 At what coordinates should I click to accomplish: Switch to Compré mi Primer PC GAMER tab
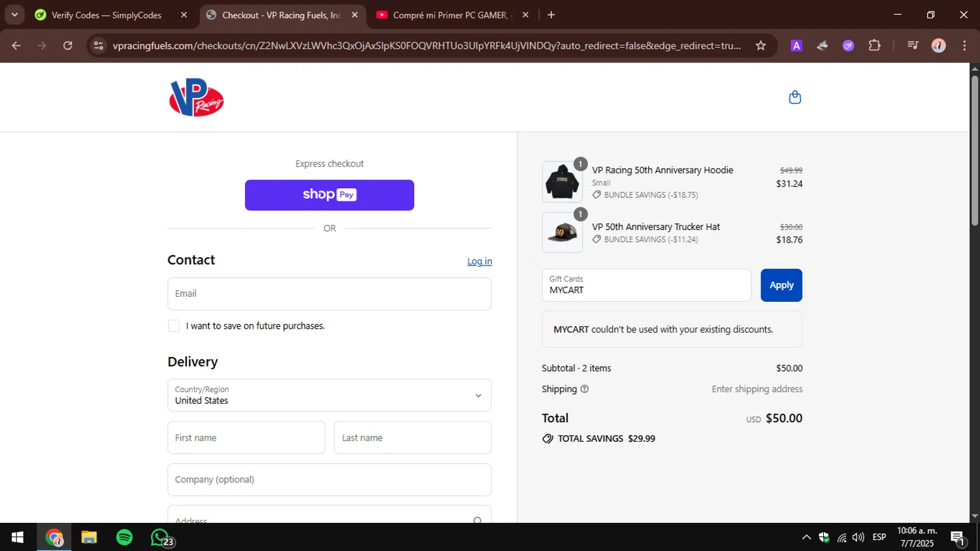pos(453,15)
